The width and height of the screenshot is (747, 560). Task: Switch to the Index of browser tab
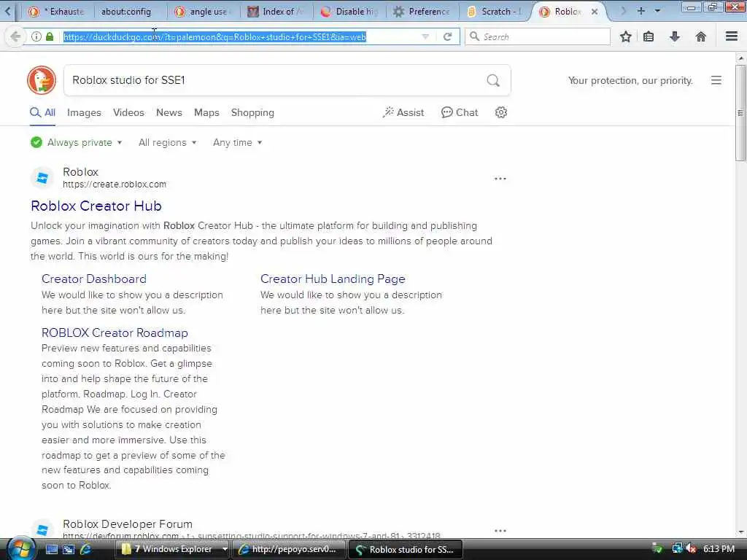[x=276, y=12]
